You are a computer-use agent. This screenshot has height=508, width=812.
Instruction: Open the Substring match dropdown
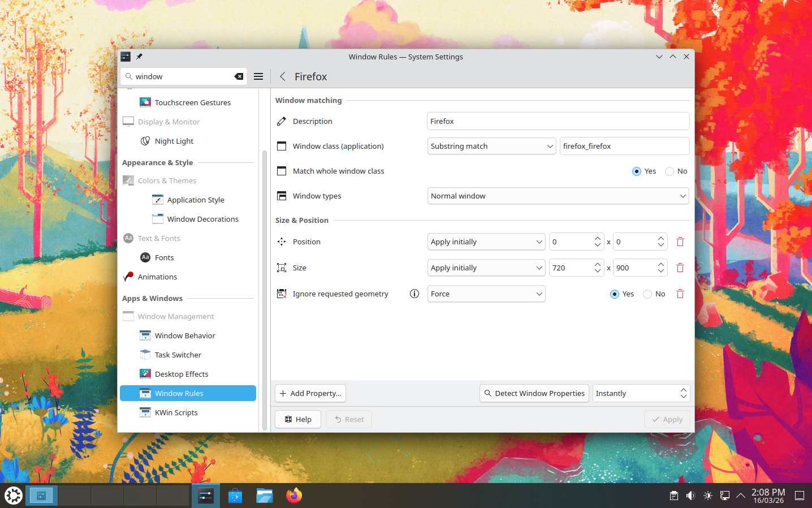[492, 146]
